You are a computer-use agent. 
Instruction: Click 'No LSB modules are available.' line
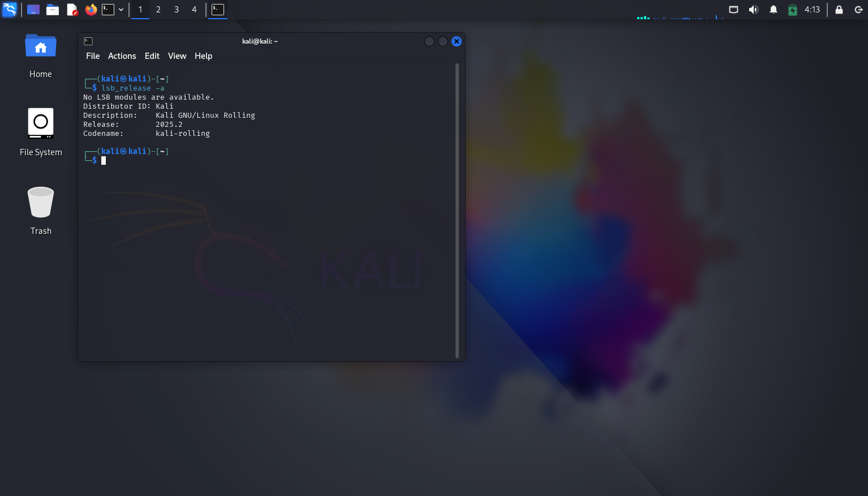pos(149,97)
